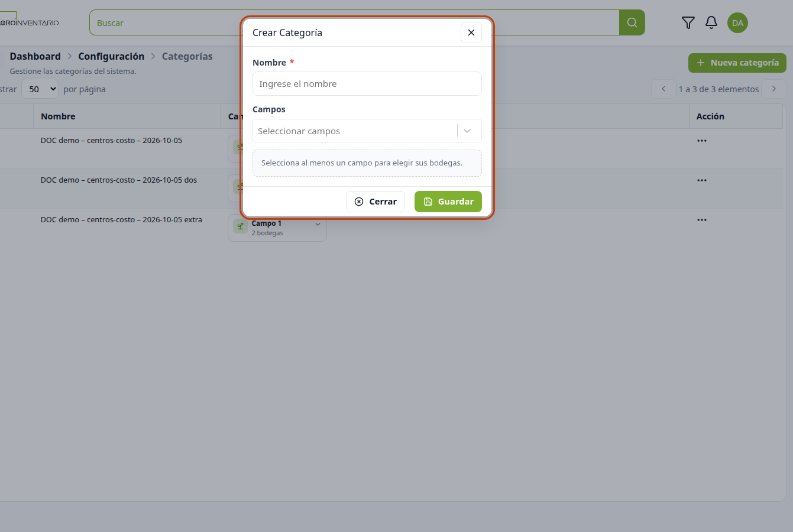Screen dimensions: 793x532
Task: Open the Seleccionar campos dropdown
Action: click(x=367, y=131)
